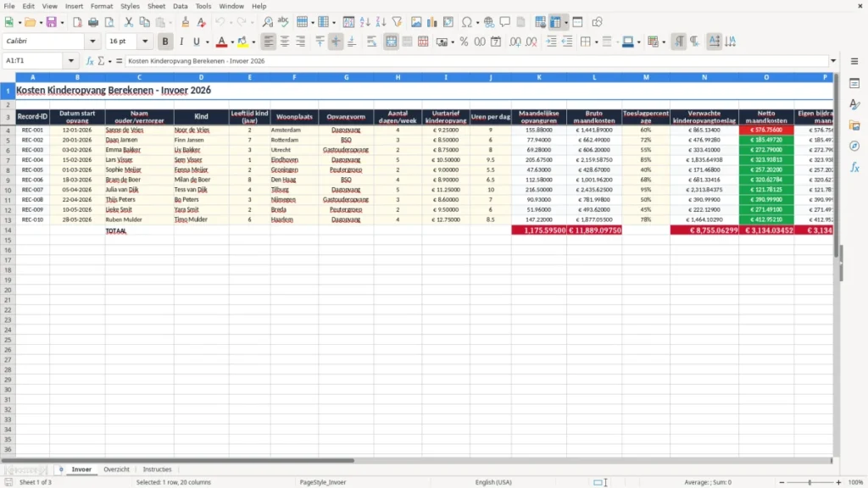Open Sidebar Styles panel icon

pyautogui.click(x=854, y=104)
